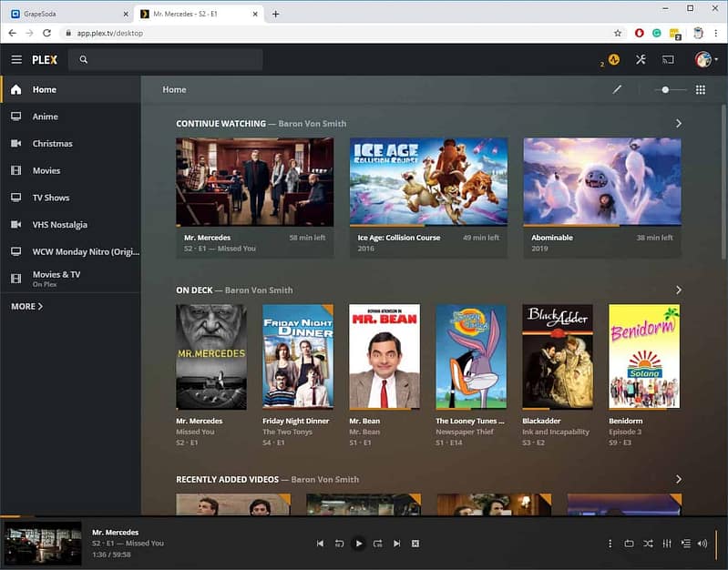Click the Continue Watching section heading
This screenshot has width=728, height=570.
click(x=220, y=124)
